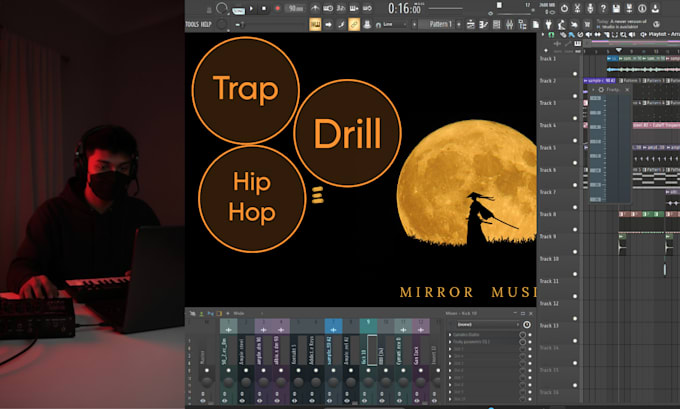The width and height of the screenshot is (680, 409).
Task: Click the power/audio on-off icon top right
Action: pos(564,8)
